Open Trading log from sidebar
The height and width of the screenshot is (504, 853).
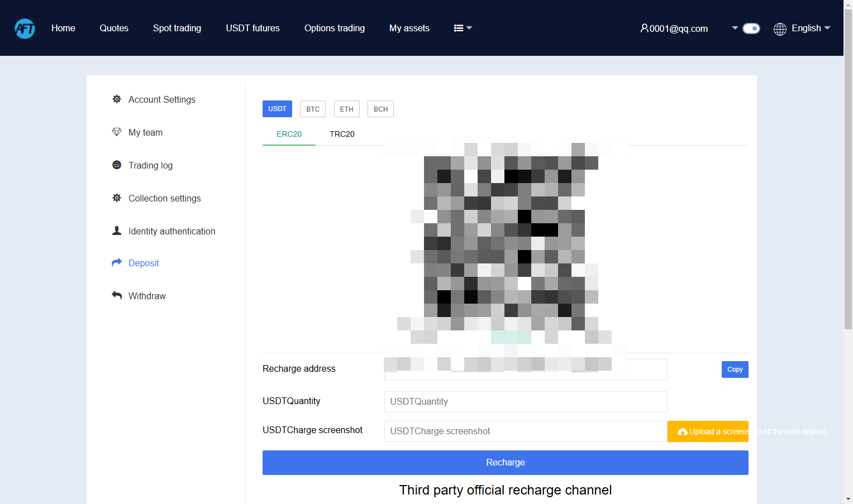pos(150,165)
